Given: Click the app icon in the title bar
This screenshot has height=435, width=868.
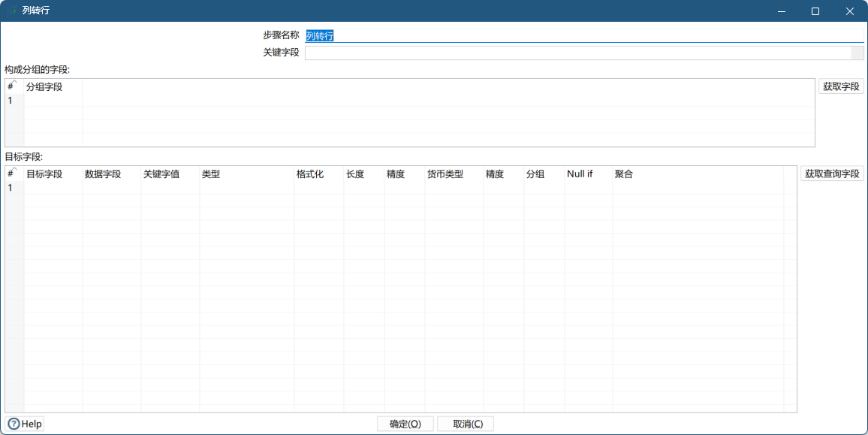Looking at the screenshot, I should 13,11.
